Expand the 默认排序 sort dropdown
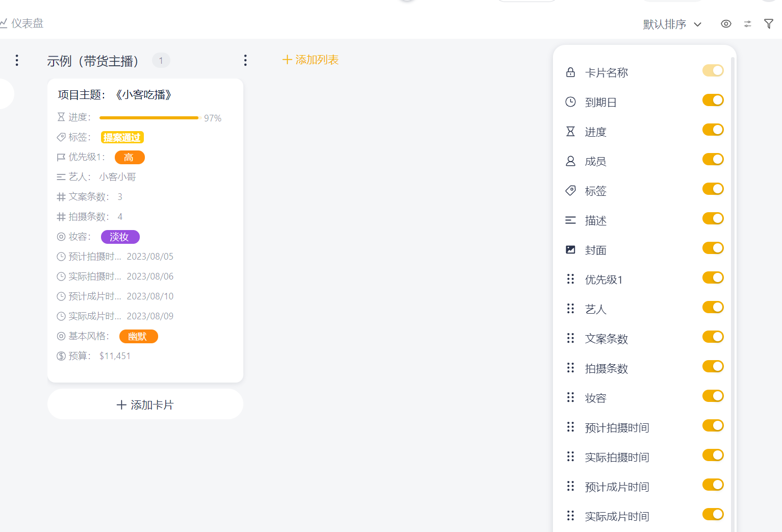Viewport: 782px width, 532px height. pos(672,24)
